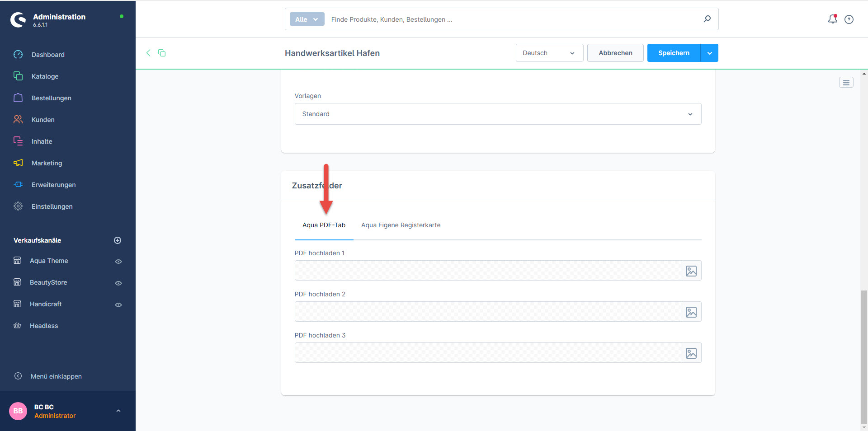Open the Deutsch language dropdown
This screenshot has height=431, width=868.
point(549,53)
